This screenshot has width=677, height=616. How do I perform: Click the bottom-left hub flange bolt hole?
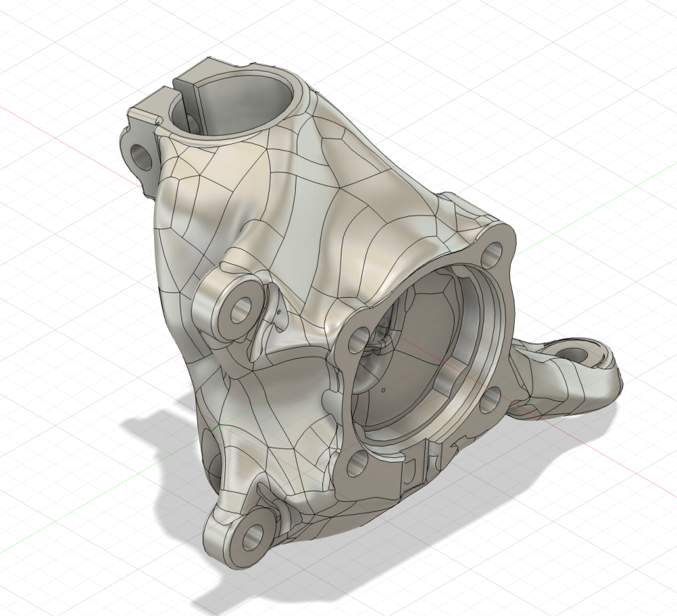click(357, 467)
